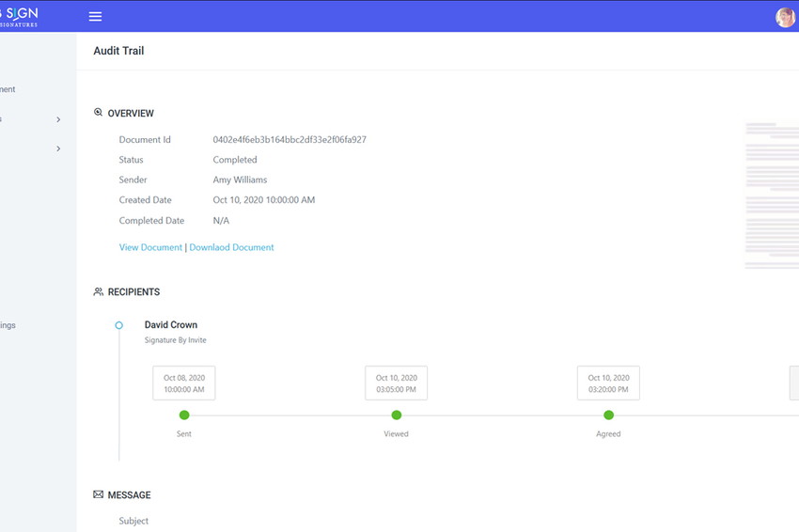The height and width of the screenshot is (532, 799).
Task: Click the Sign logo in header
Action: (x=19, y=16)
